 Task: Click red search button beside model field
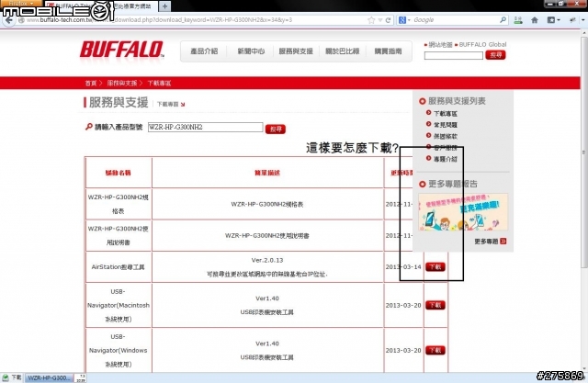[276, 130]
